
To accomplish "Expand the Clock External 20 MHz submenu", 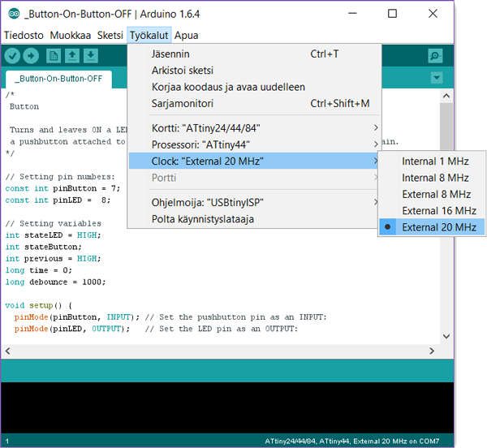I will [x=253, y=162].
